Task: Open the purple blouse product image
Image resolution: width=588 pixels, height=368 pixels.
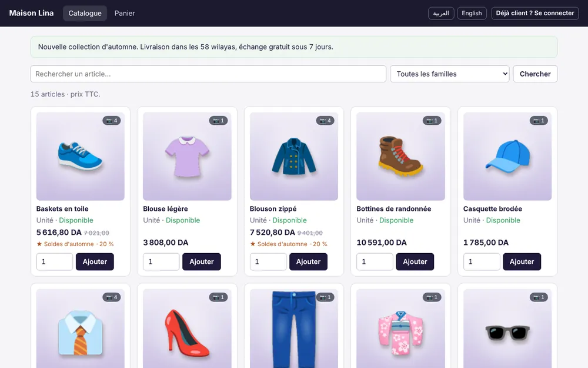Action: [187, 156]
